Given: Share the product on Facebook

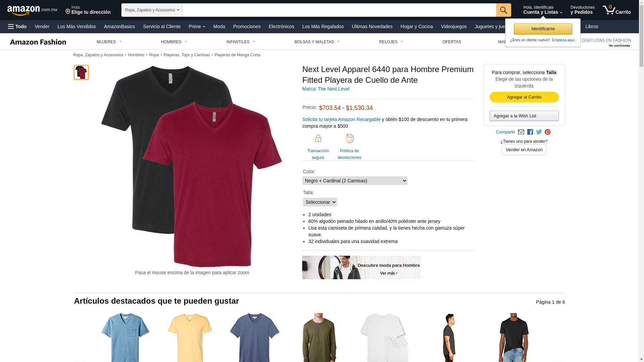Looking at the screenshot, I should click(530, 132).
